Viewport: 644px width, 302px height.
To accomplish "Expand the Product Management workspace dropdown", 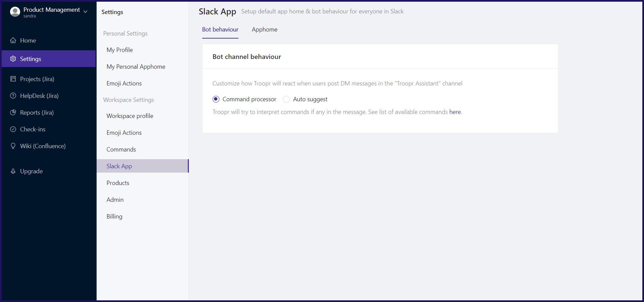I will pos(86,11).
